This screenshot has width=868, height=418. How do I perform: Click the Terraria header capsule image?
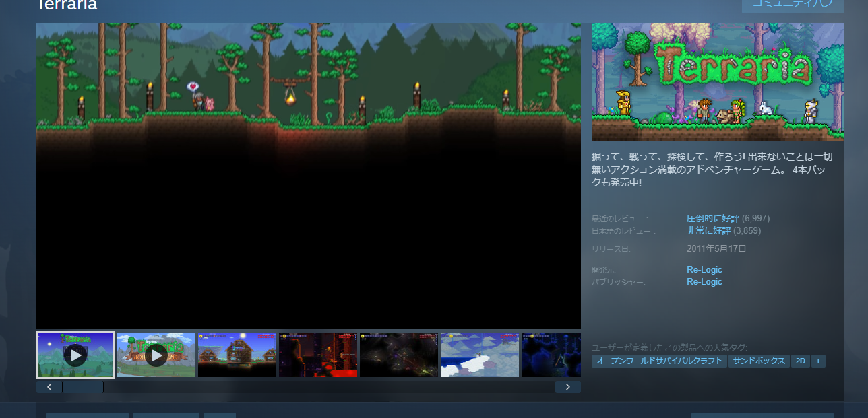pyautogui.click(x=718, y=81)
